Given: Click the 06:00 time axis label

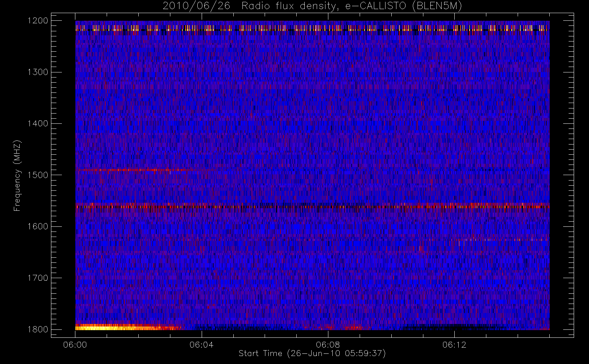Looking at the screenshot, I should [75, 345].
